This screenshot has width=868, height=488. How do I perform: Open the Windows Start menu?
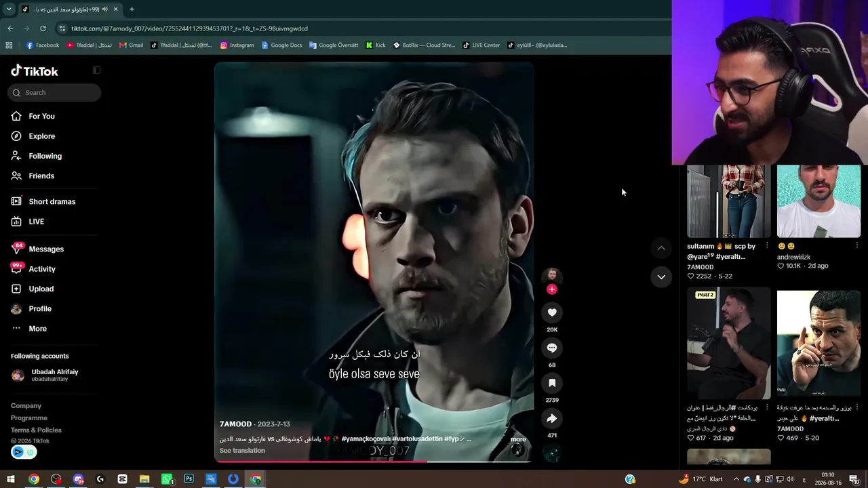[11, 479]
